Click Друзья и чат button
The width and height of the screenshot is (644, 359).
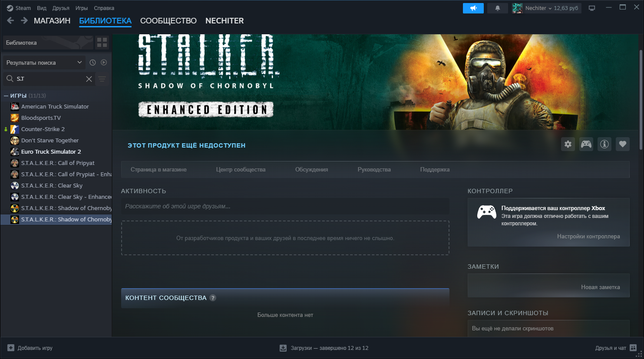pyautogui.click(x=616, y=348)
